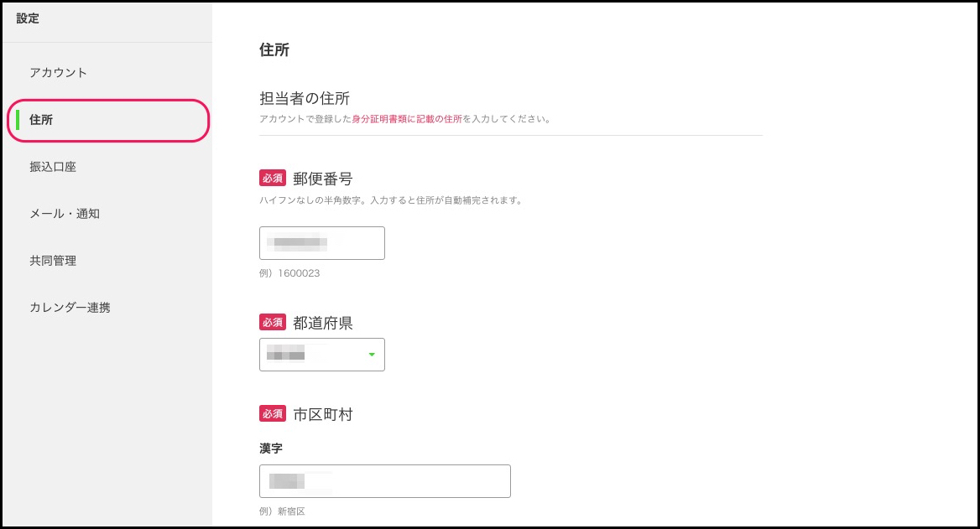Screen dimensions: 980x529
Task: Click the 担当者の住所 section heading
Action: click(305, 99)
